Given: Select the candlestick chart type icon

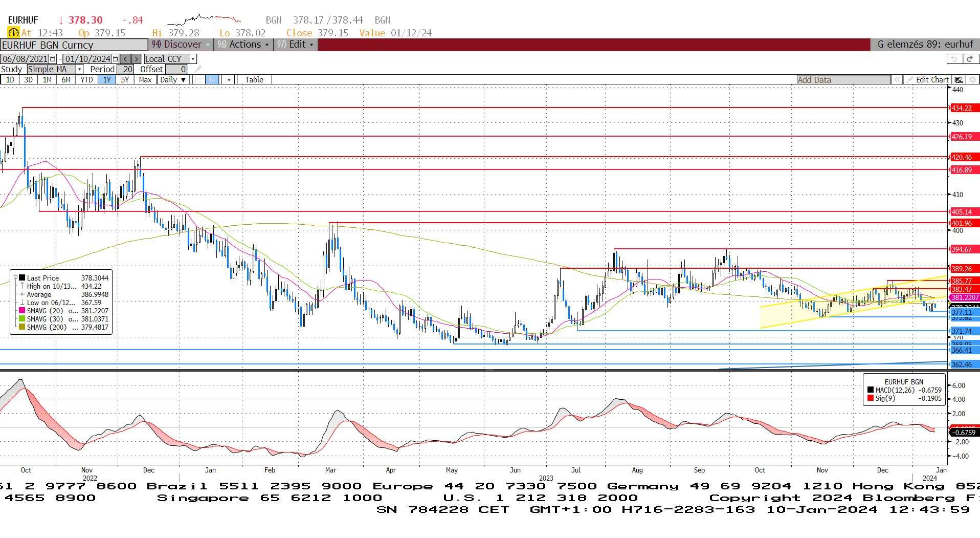Looking at the screenshot, I should click(x=212, y=80).
